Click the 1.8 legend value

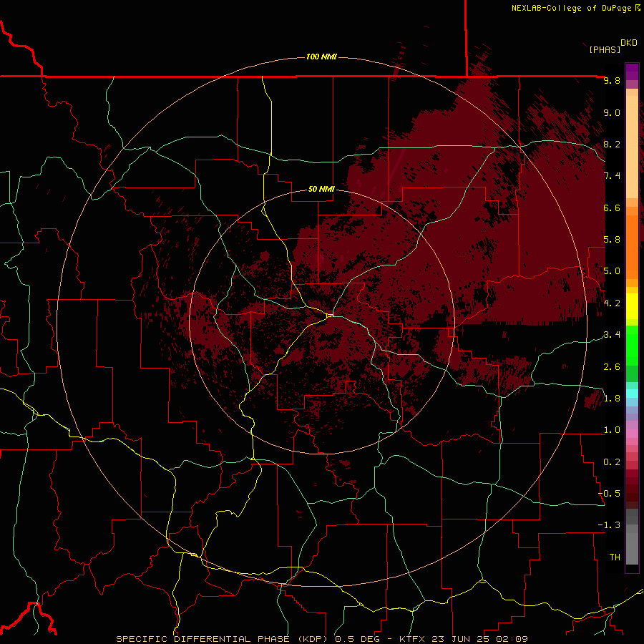612,399
